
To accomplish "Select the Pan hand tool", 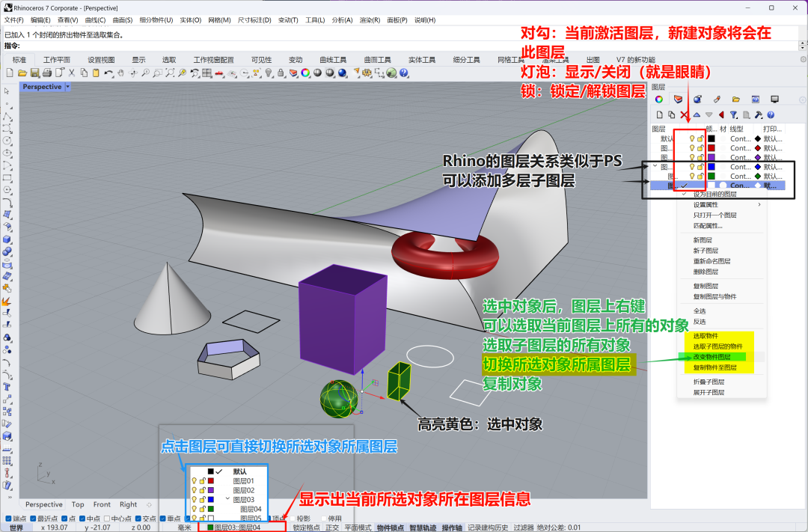I will 120,73.
